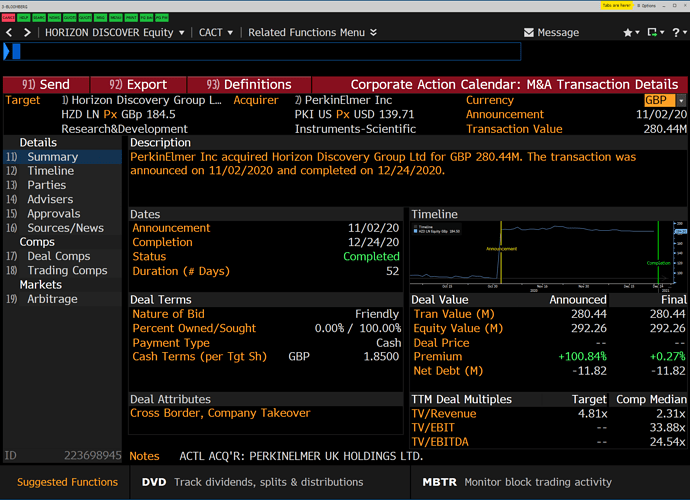Click the green HELP key button
Image resolution: width=690 pixels, height=500 pixels.
click(x=24, y=18)
